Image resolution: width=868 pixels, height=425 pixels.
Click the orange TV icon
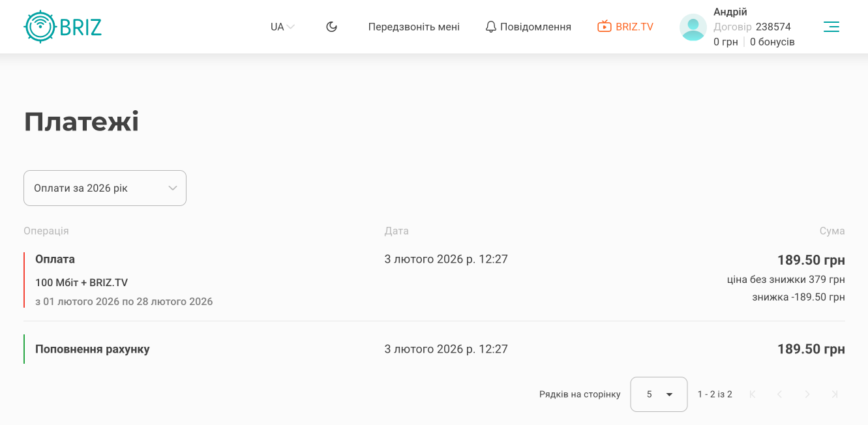point(605,27)
